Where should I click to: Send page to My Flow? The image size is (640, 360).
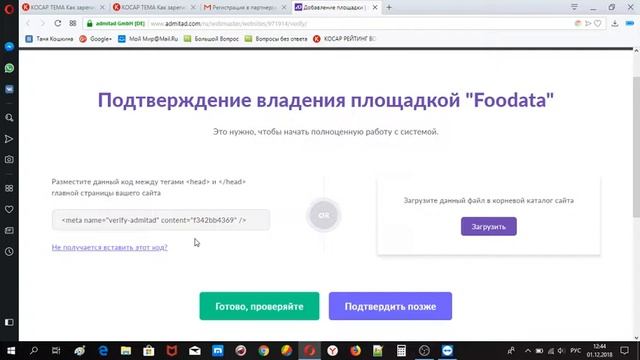(x=588, y=24)
